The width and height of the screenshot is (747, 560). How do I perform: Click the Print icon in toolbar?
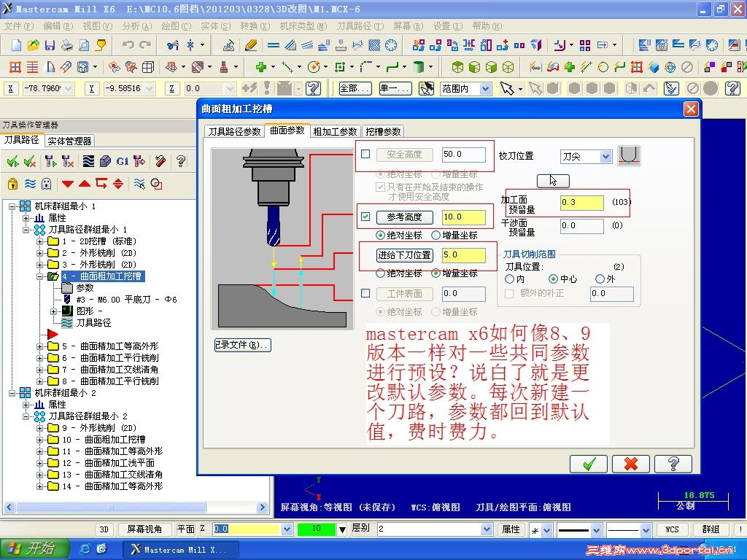pyautogui.click(x=66, y=45)
